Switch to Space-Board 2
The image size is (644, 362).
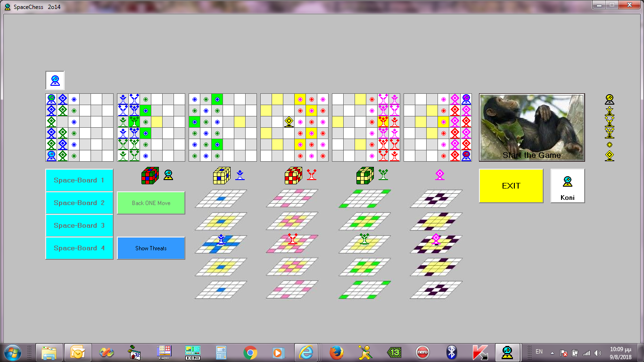[x=79, y=203]
